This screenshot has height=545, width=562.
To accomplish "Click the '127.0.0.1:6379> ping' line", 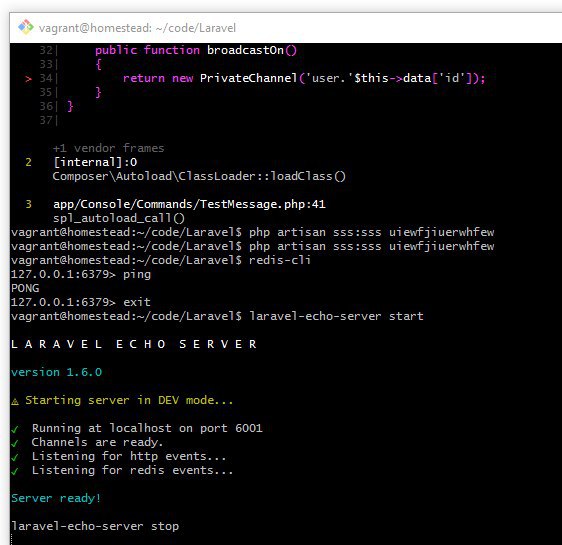I will (81, 274).
